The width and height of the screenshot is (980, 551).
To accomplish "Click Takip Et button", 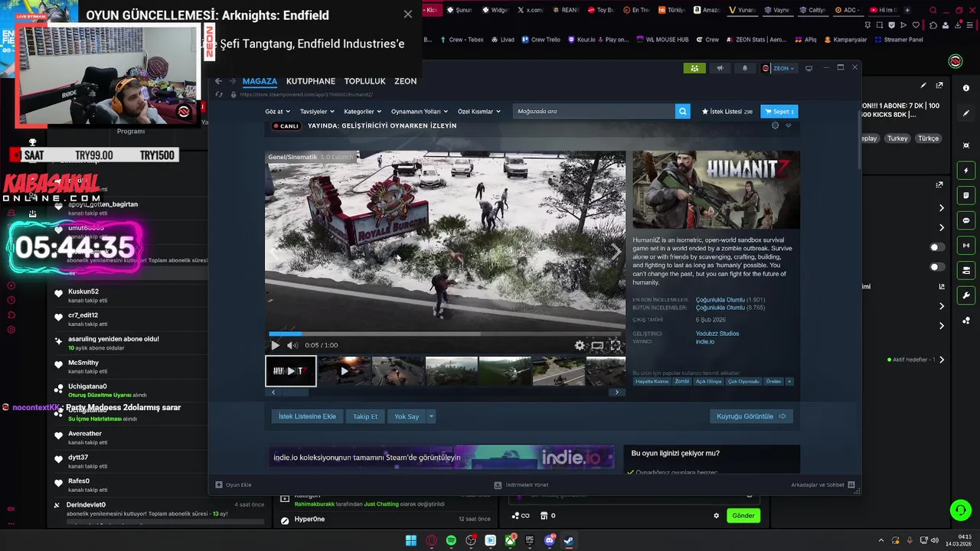I will 365,416.
